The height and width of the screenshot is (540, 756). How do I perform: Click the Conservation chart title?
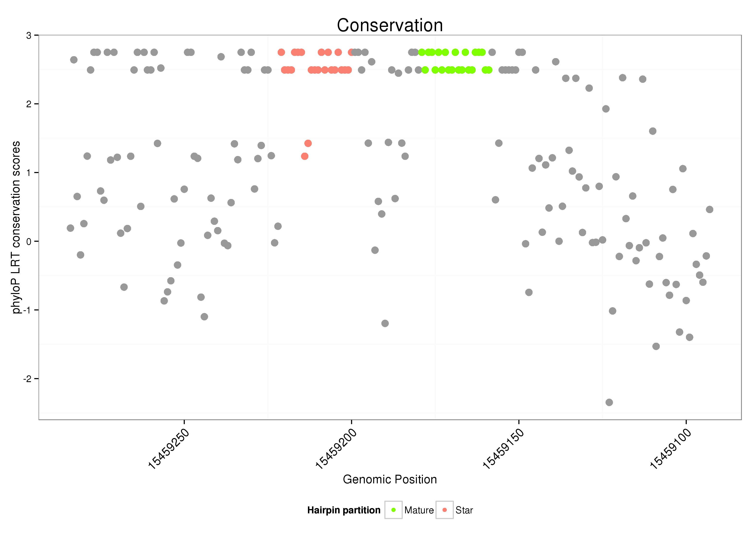pos(390,25)
